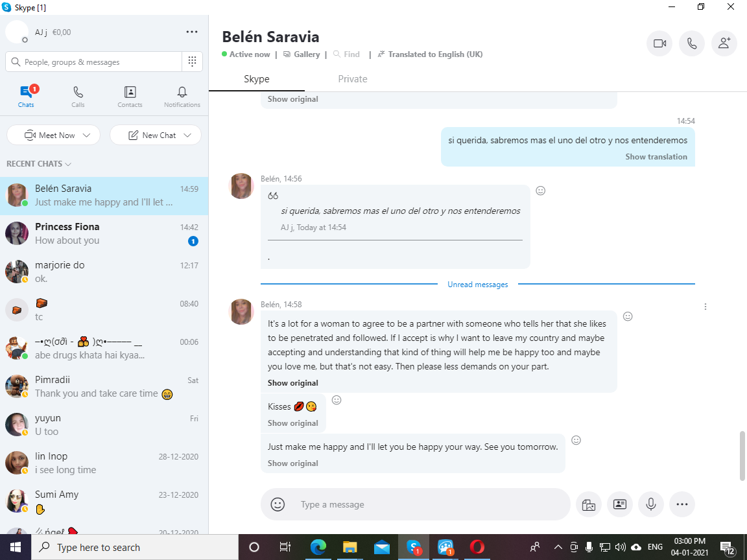Attach files with the add files icon
The width and height of the screenshot is (747, 560).
[589, 504]
